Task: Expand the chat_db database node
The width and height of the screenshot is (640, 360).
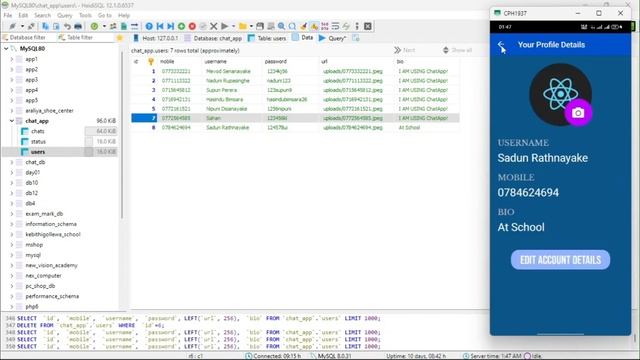Action: (x=12, y=162)
